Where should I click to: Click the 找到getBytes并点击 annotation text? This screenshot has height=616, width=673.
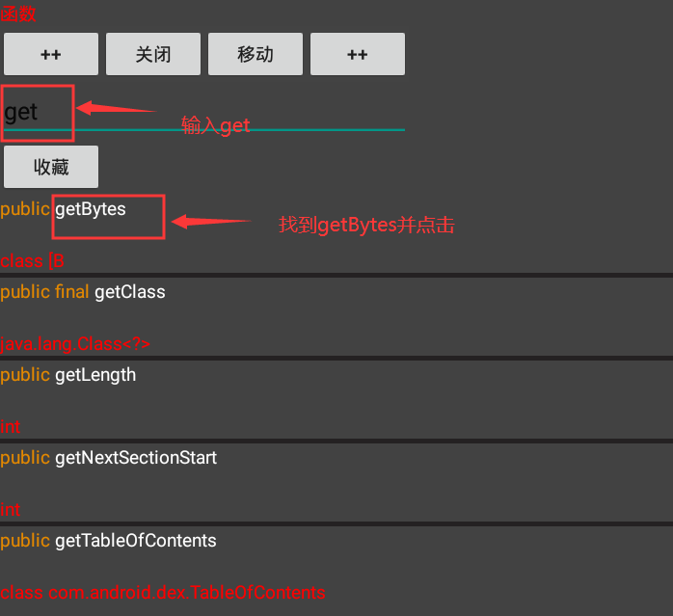366,226
